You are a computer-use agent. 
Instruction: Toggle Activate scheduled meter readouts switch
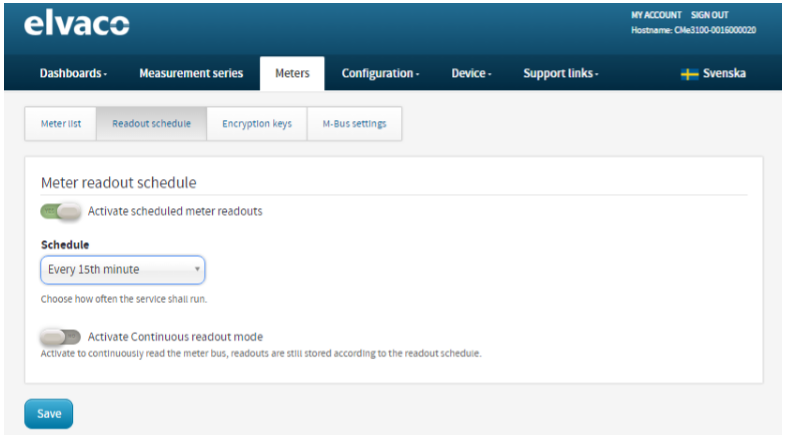pyautogui.click(x=61, y=211)
